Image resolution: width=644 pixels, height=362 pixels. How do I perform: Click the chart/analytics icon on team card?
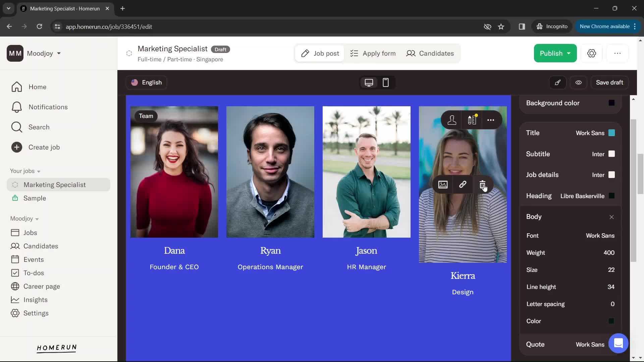[x=472, y=120]
